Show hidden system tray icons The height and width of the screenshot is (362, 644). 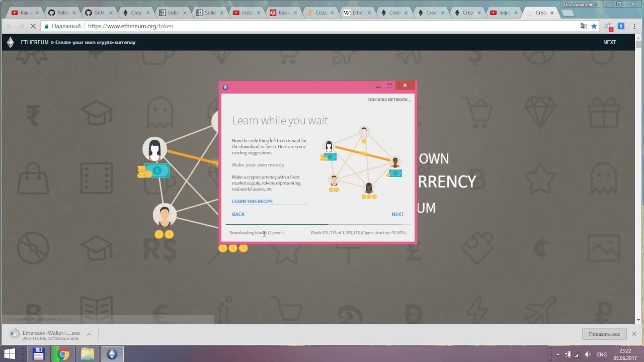pos(557,354)
